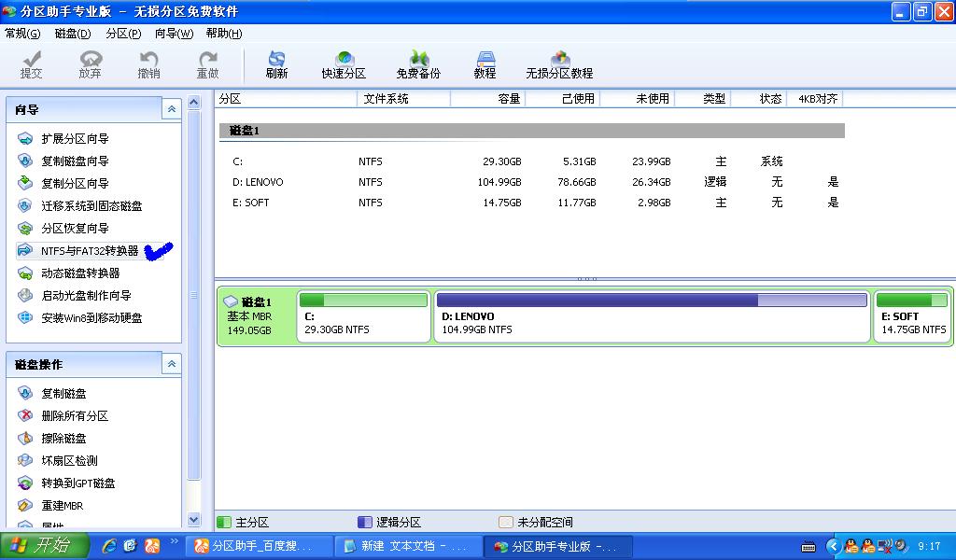
Task: Collapse the 磁盘操作 panel section
Action: point(171,364)
